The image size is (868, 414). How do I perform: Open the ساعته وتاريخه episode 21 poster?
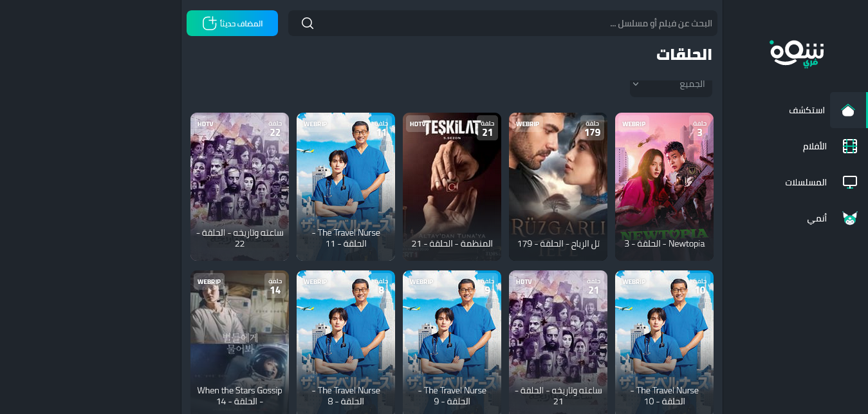558,342
